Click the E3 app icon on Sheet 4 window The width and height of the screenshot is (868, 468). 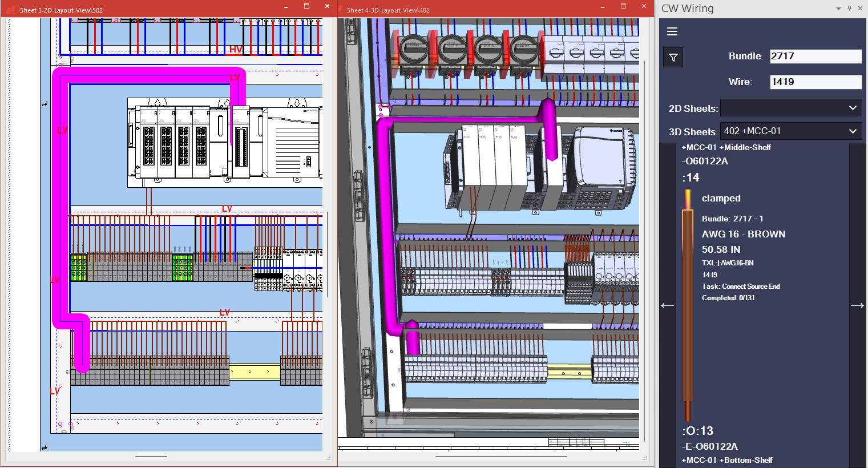coord(341,10)
